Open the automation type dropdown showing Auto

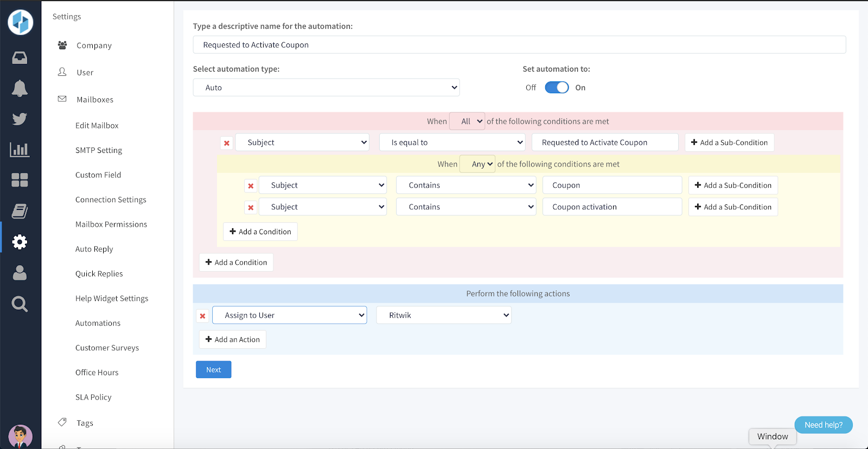pyautogui.click(x=326, y=87)
